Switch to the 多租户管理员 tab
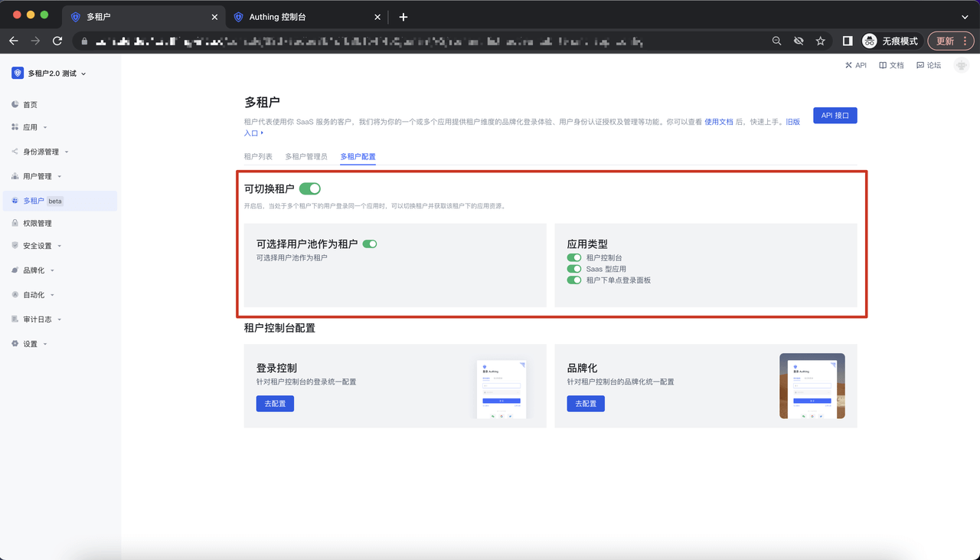980x560 pixels. coord(306,156)
